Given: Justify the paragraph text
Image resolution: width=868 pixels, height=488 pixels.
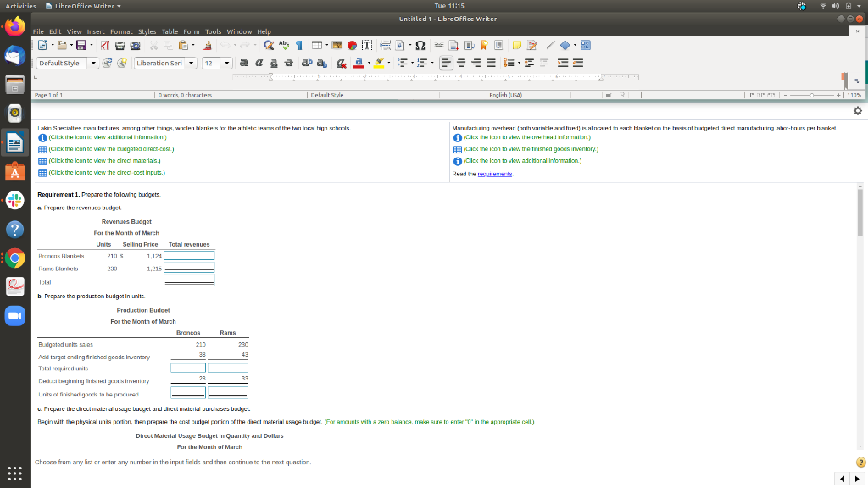Looking at the screenshot, I should pyautogui.click(x=491, y=63).
